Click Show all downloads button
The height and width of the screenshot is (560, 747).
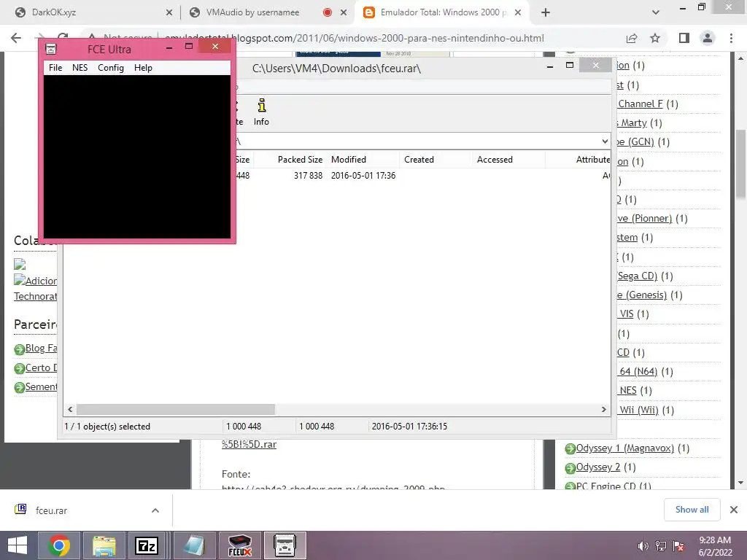[x=692, y=510]
